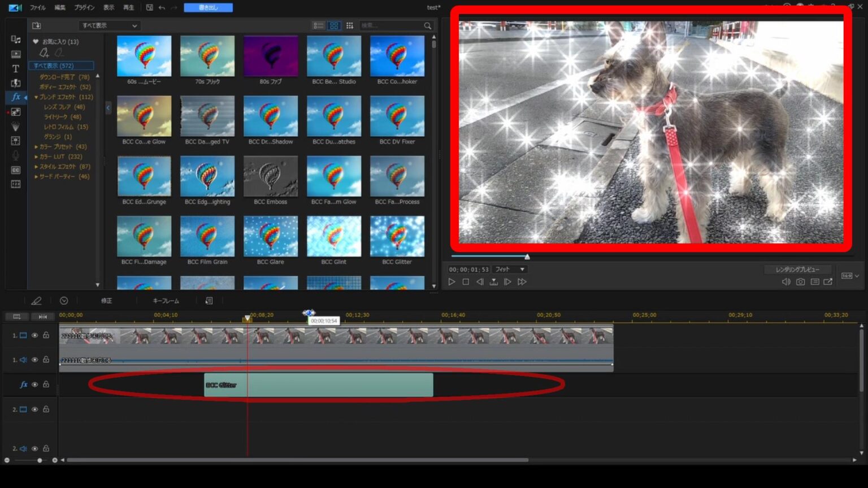868x488 pixels.
Task: Open the ファイル menu
Action: click(x=38, y=7)
